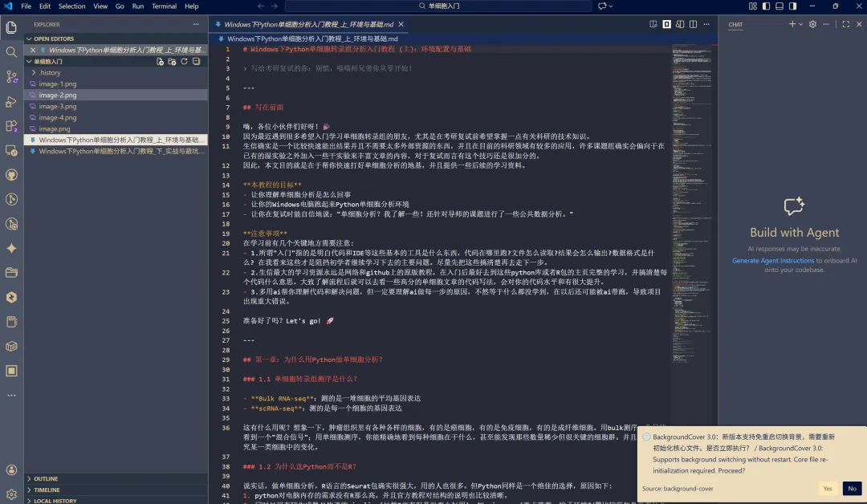The width and height of the screenshot is (867, 504).
Task: Toggle bottom panel visibility
Action: pyautogui.click(x=779, y=6)
